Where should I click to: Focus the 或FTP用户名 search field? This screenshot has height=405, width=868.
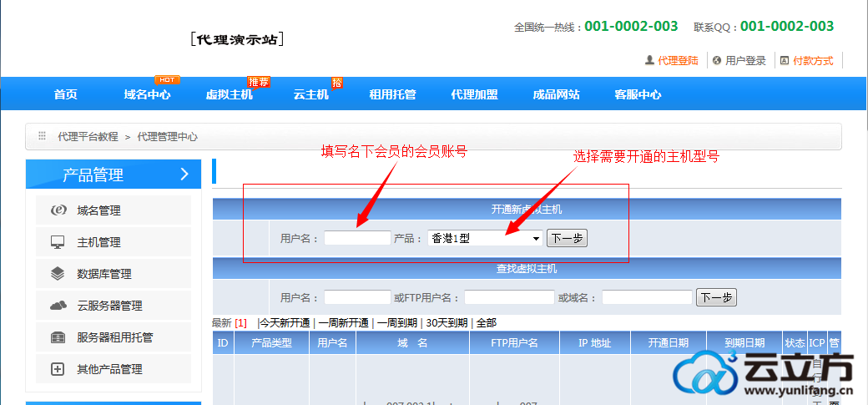509,297
